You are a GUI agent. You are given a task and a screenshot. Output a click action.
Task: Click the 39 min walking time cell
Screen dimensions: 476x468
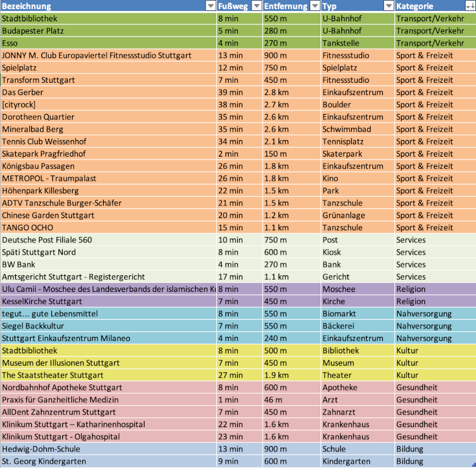click(240, 92)
